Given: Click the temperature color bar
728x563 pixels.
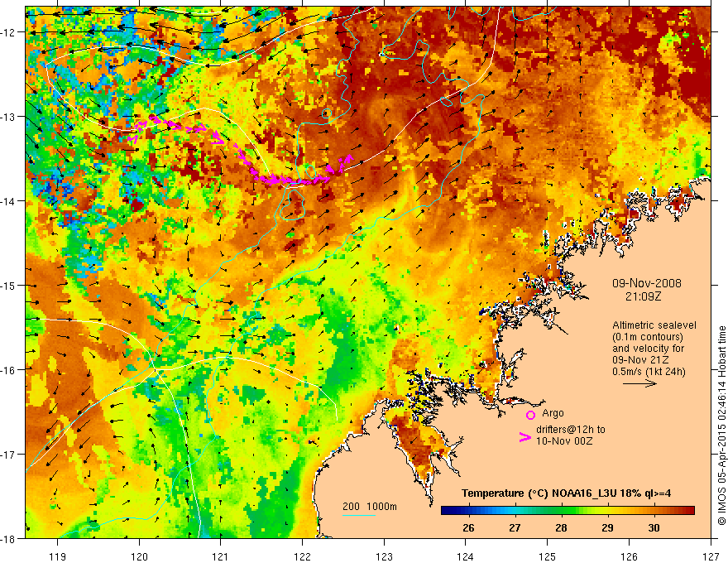Looking at the screenshot, I should [x=568, y=511].
